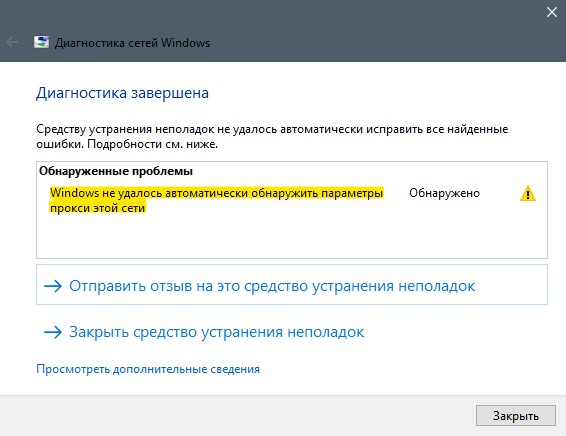Click the back arrow in title bar
566x436 pixels.
tap(12, 42)
